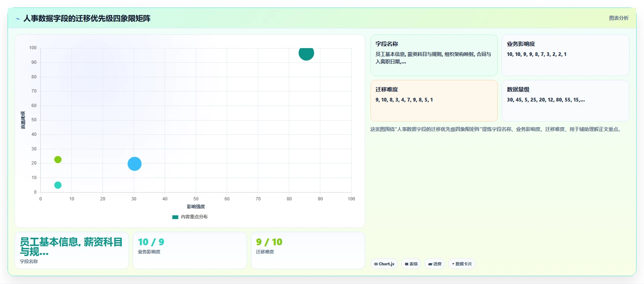Screen dimensions: 644x284
Task: Open the 业务影响度 info card
Action: point(565,55)
